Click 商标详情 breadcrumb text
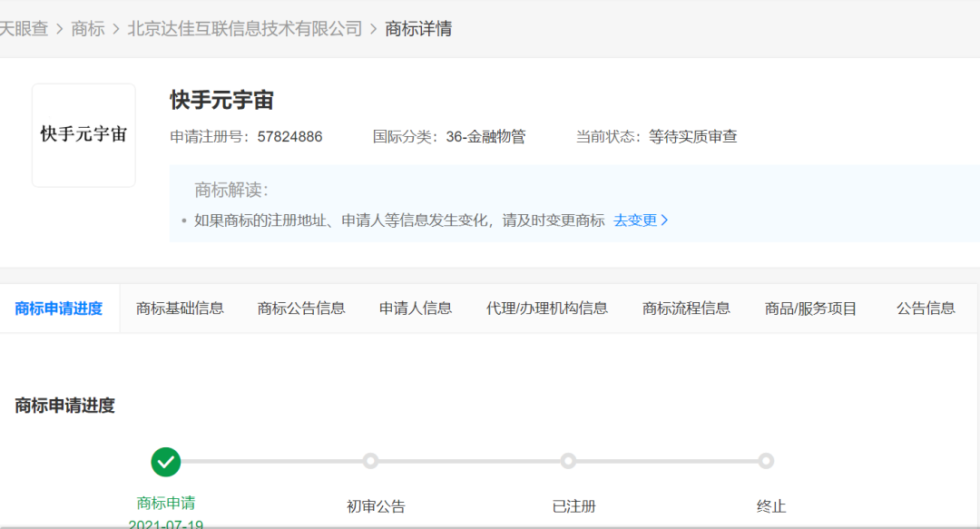 click(x=418, y=29)
